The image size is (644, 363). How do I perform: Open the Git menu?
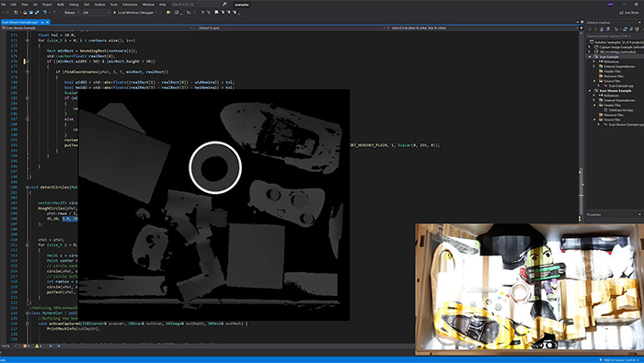click(35, 5)
